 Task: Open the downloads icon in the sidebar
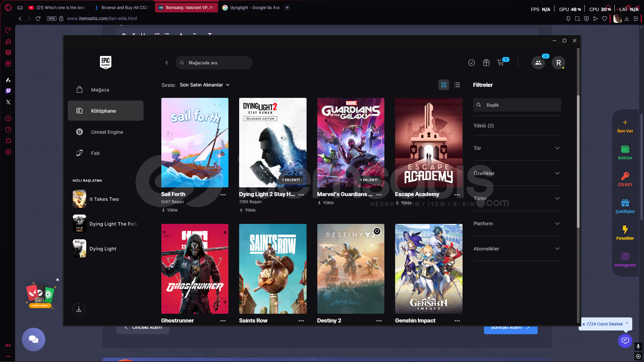tap(79, 309)
